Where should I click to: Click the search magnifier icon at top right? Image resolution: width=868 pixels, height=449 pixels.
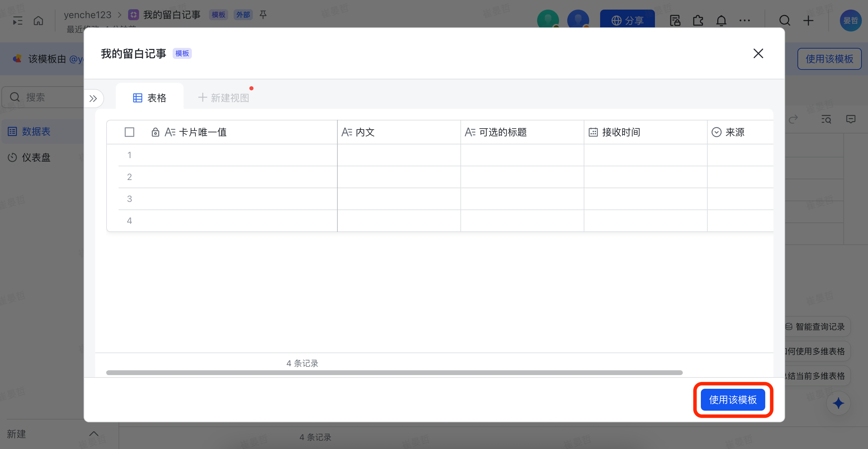(784, 21)
